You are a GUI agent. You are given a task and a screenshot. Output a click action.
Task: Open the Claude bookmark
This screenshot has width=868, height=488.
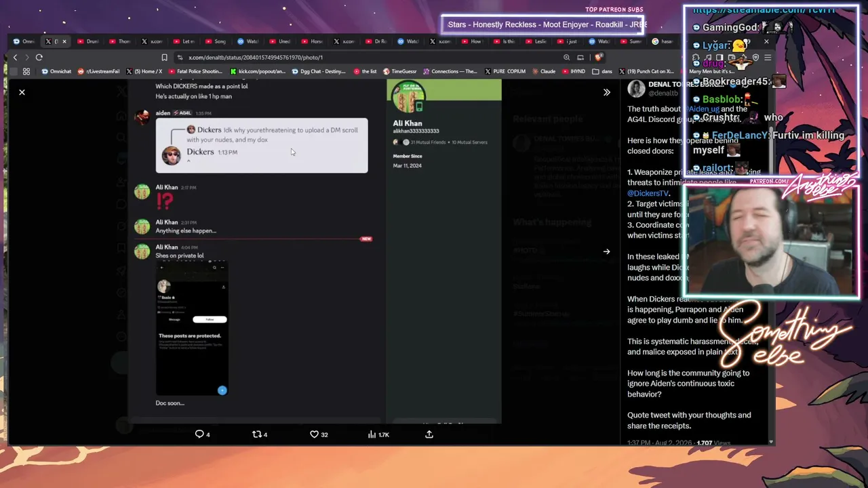pos(544,71)
